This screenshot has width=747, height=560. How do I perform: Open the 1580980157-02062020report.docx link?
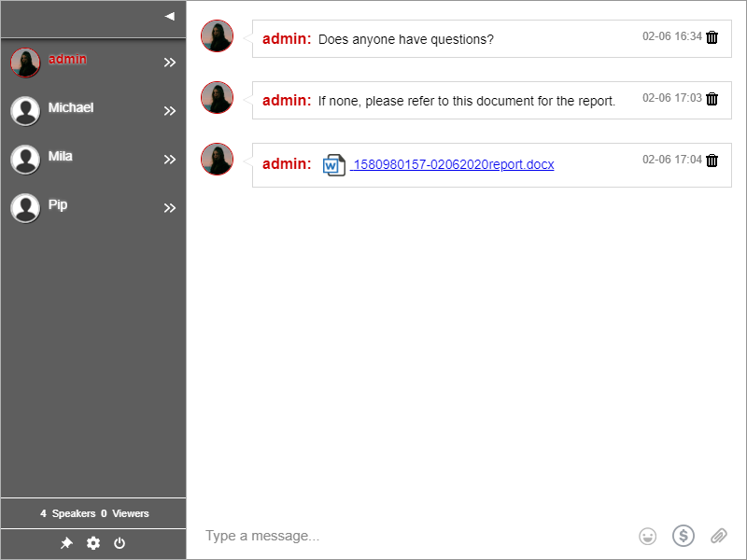453,165
